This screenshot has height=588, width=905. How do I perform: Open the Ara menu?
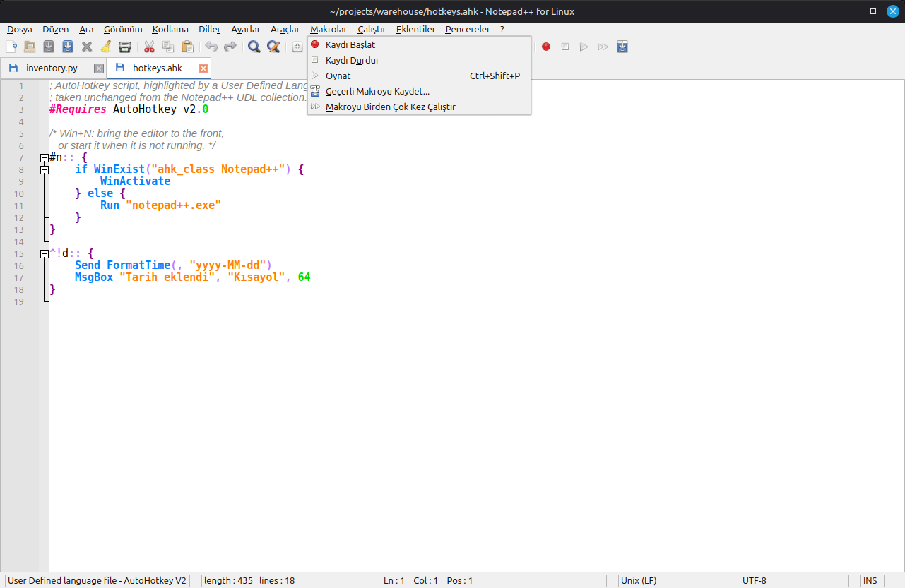pos(86,29)
